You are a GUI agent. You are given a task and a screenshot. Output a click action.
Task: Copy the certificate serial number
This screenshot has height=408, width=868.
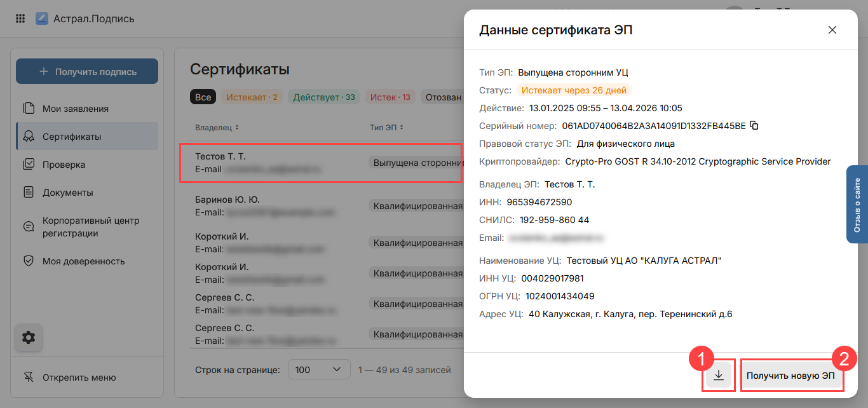[x=754, y=126]
